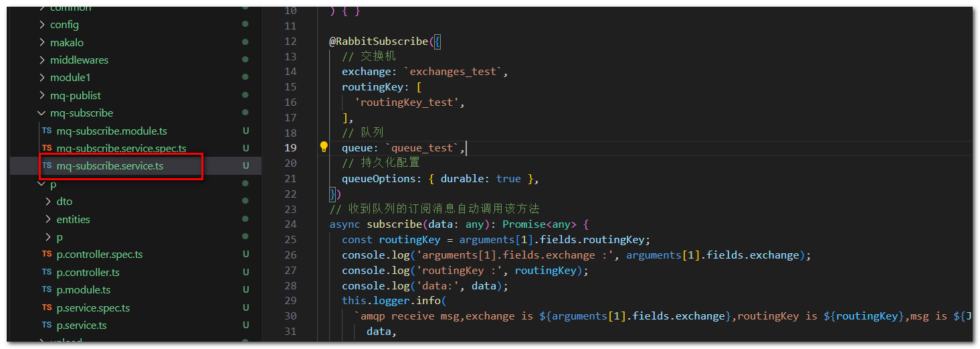
Task: Click TS icon of p.service.ts
Action: (x=47, y=326)
